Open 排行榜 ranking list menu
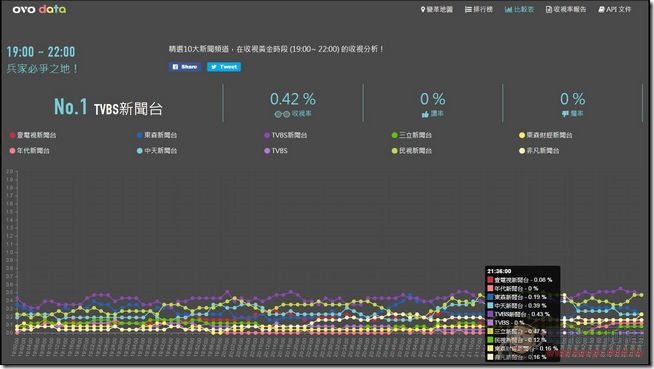The width and height of the screenshot is (654, 369). pyautogui.click(x=479, y=9)
